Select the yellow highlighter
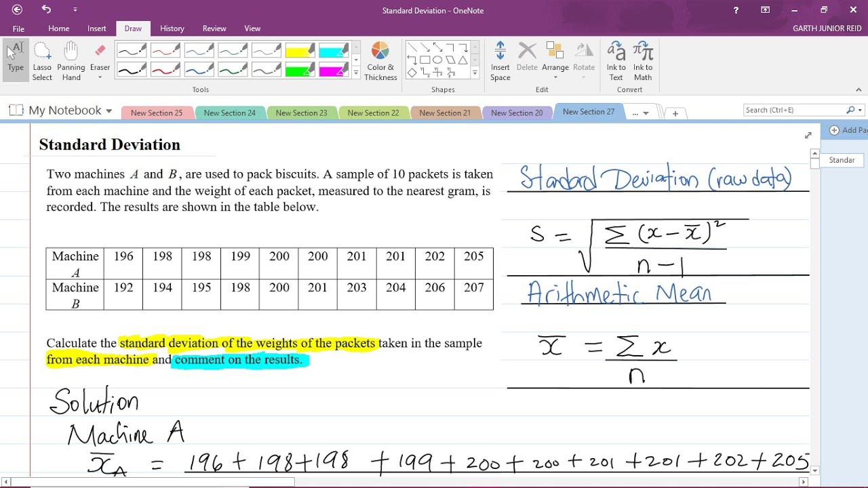Image resolution: width=868 pixels, height=488 pixels. pyautogui.click(x=300, y=50)
